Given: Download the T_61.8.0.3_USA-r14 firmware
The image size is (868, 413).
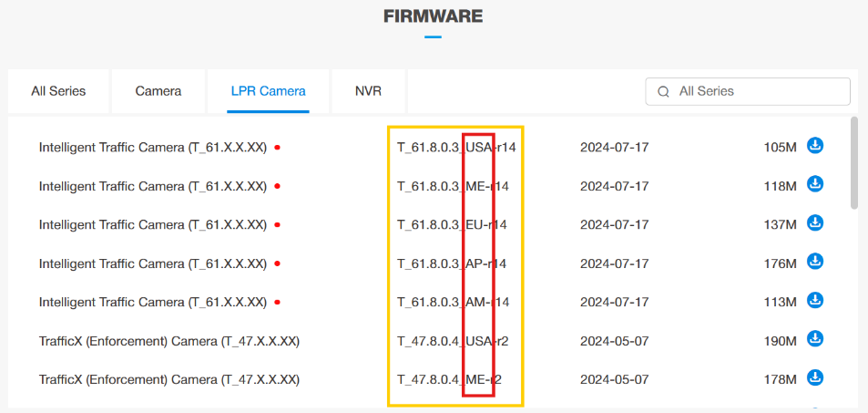Looking at the screenshot, I should click(815, 146).
